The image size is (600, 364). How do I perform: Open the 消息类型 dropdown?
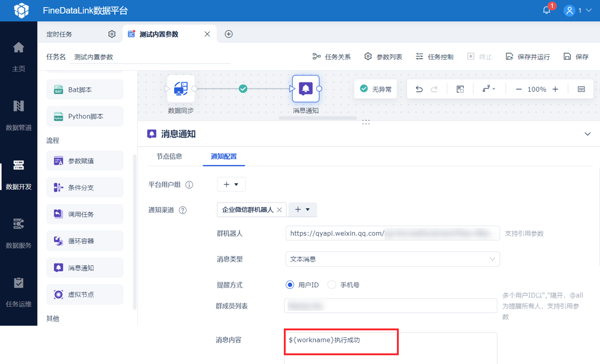393,259
